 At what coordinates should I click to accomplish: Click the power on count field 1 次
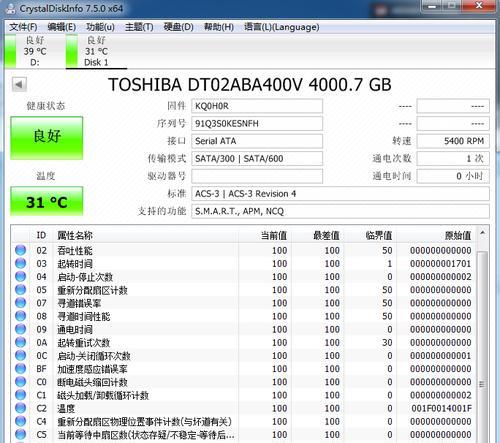(453, 159)
